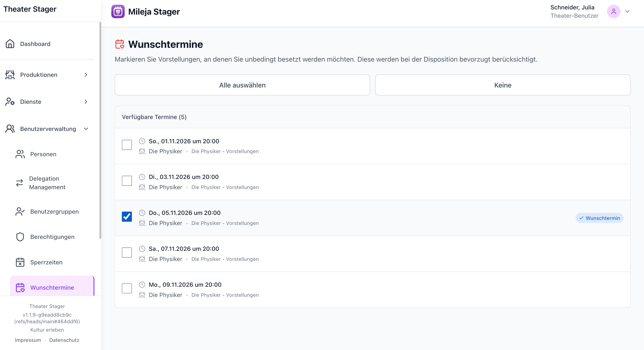Click the Sperrzeiten calendar-x icon
The image size is (644, 350).
coord(20,262)
